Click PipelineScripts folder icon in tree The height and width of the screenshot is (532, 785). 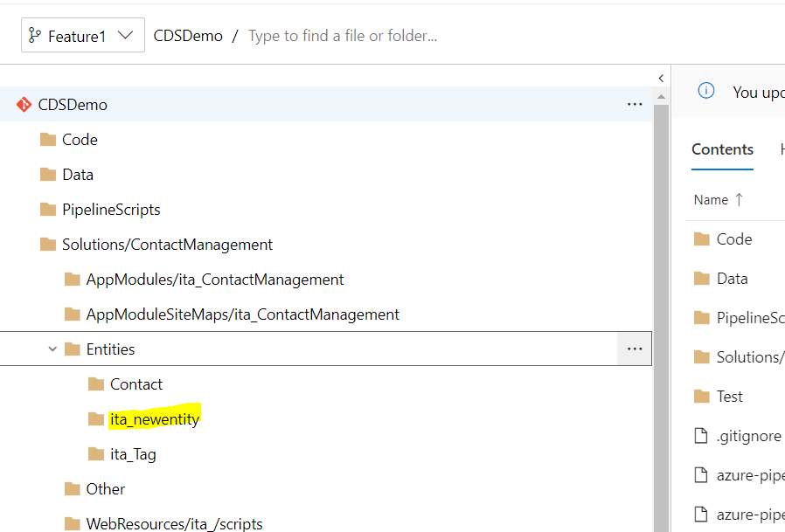tap(48, 209)
